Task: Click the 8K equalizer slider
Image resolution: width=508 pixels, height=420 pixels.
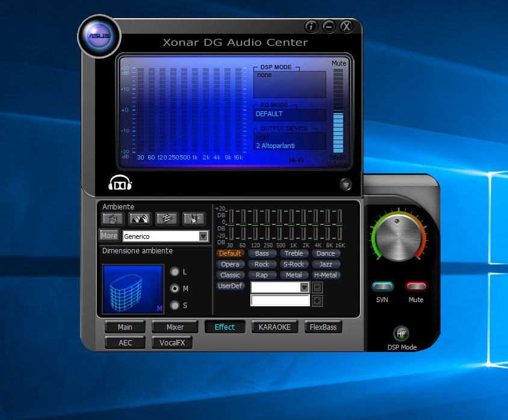Action: (x=327, y=224)
